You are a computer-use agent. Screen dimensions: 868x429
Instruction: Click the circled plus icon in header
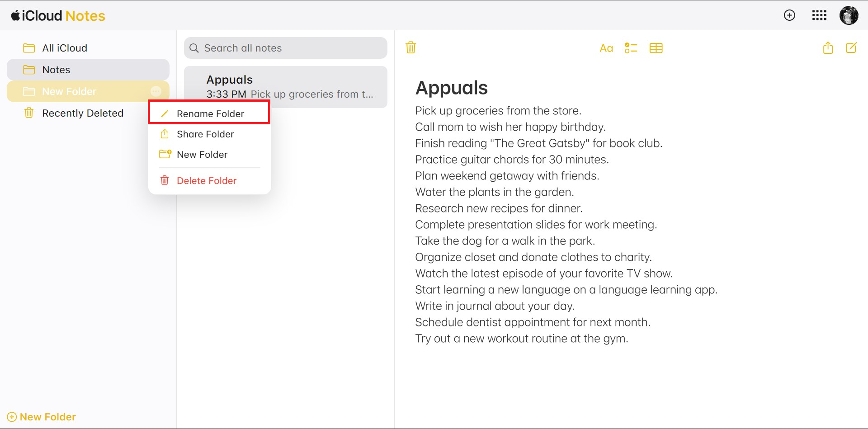[789, 15]
